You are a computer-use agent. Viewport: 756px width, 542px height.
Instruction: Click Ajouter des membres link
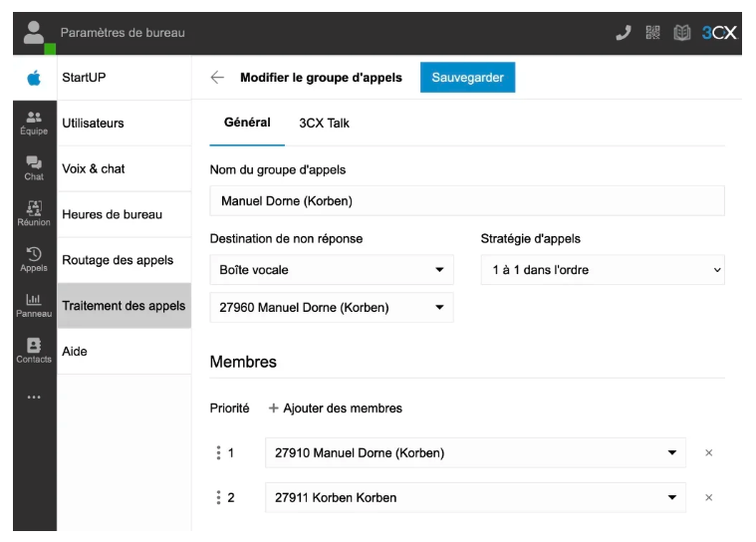pos(336,408)
